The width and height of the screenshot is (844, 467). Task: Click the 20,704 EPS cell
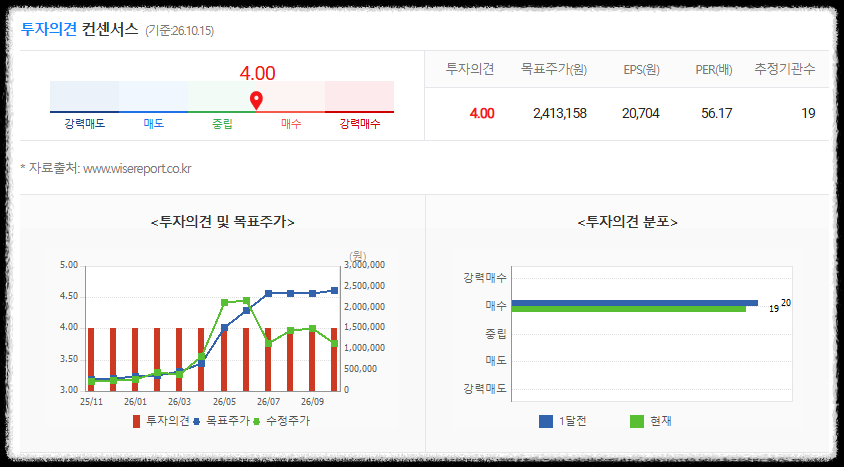coord(641,114)
